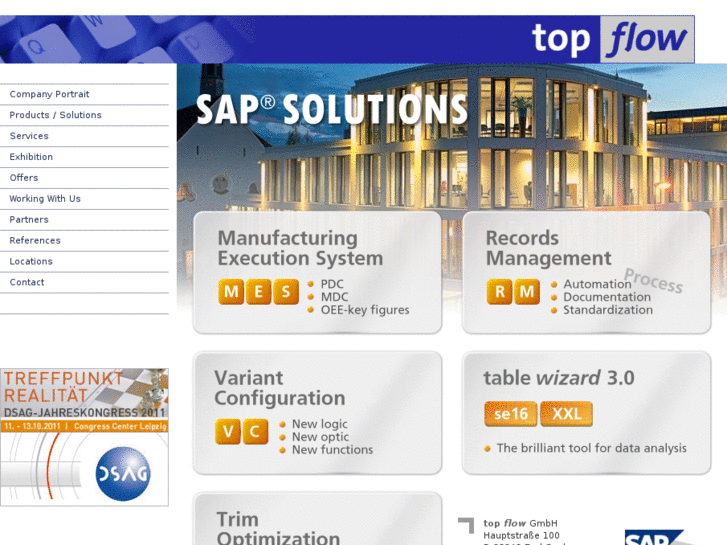
Task: Click the Standardization bullet item
Action: (608, 310)
